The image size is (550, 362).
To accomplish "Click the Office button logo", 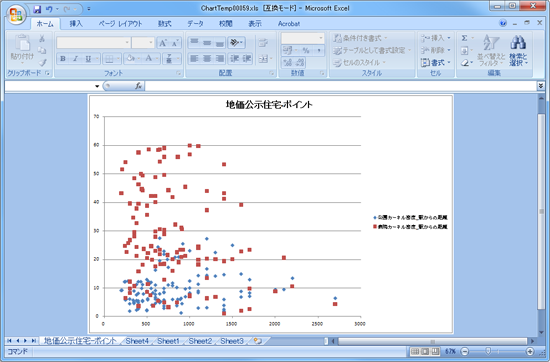I will coord(16,15).
